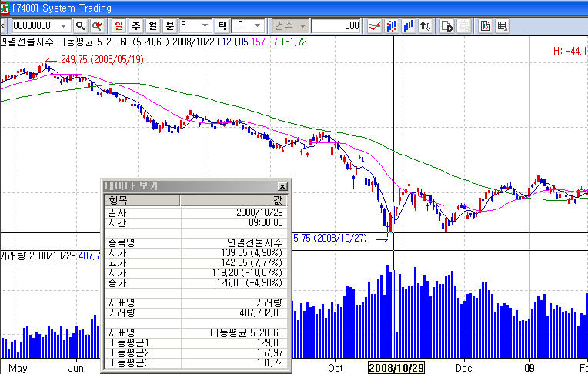Click the line chart indicator icon
Viewport: 588px width, 374px height.
pyautogui.click(x=375, y=25)
